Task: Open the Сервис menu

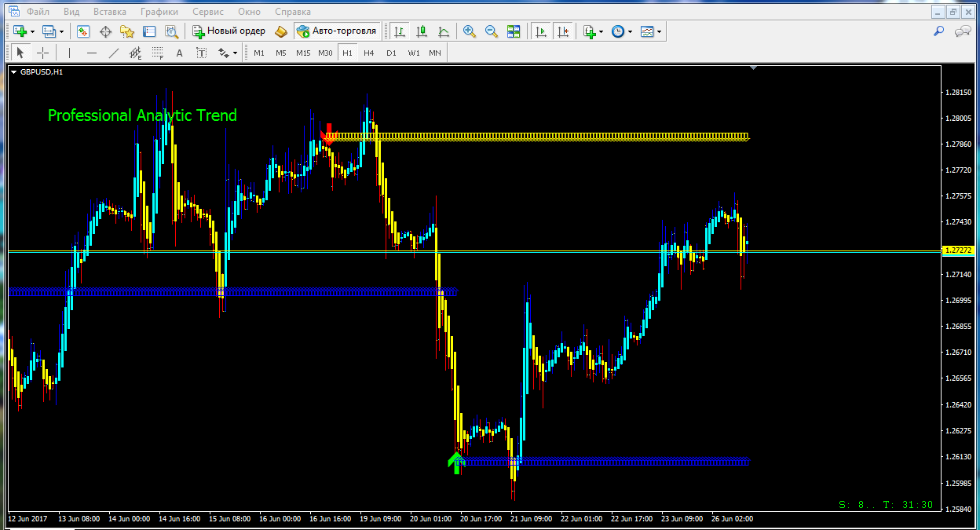Action: click(207, 12)
